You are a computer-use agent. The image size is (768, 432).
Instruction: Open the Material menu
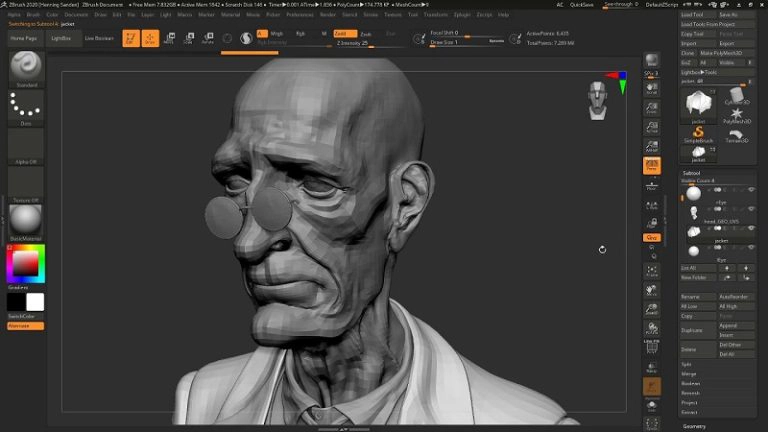coord(230,15)
